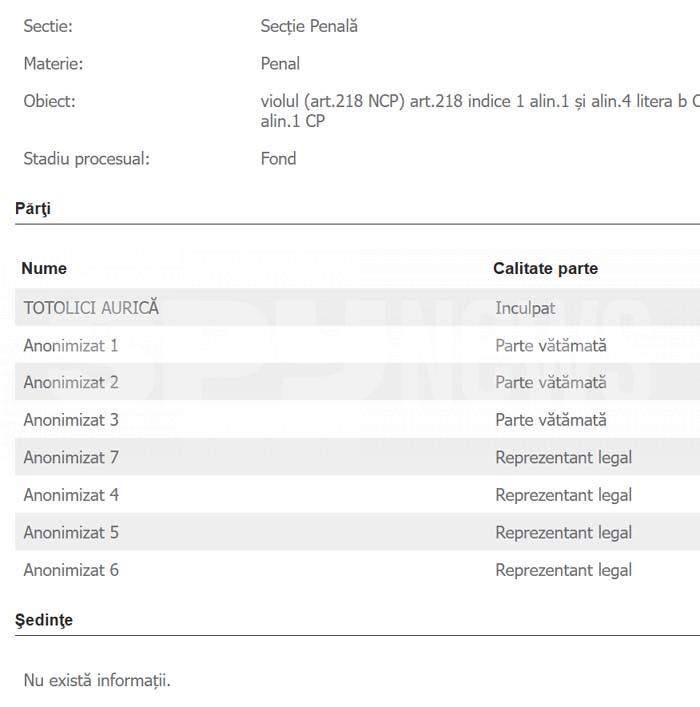Click the Calitate parte column header
The height and width of the screenshot is (707, 700).
point(545,268)
